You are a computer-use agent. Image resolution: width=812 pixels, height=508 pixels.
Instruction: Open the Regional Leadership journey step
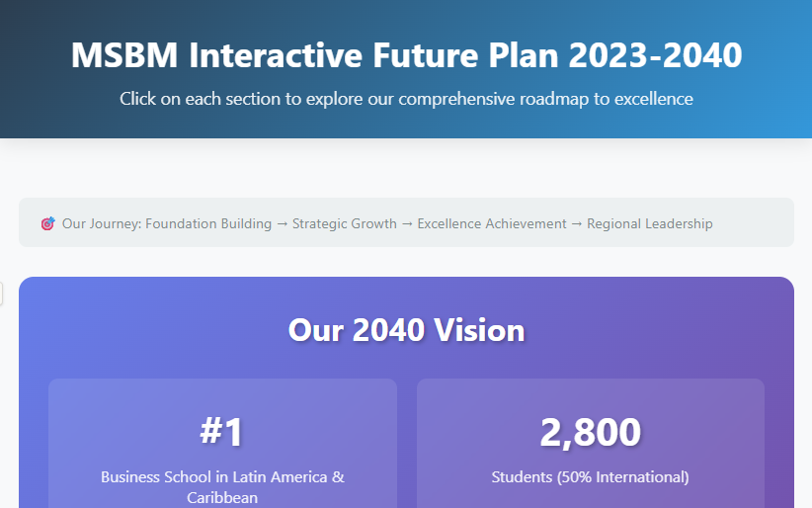(x=649, y=223)
